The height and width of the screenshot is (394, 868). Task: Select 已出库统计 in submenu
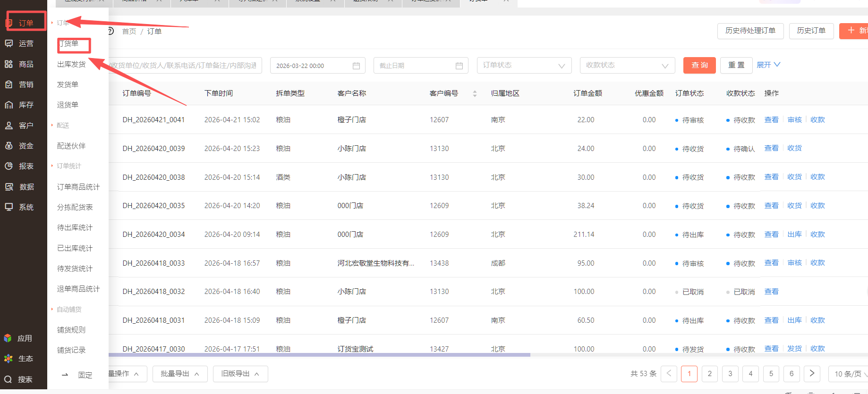[x=75, y=248]
